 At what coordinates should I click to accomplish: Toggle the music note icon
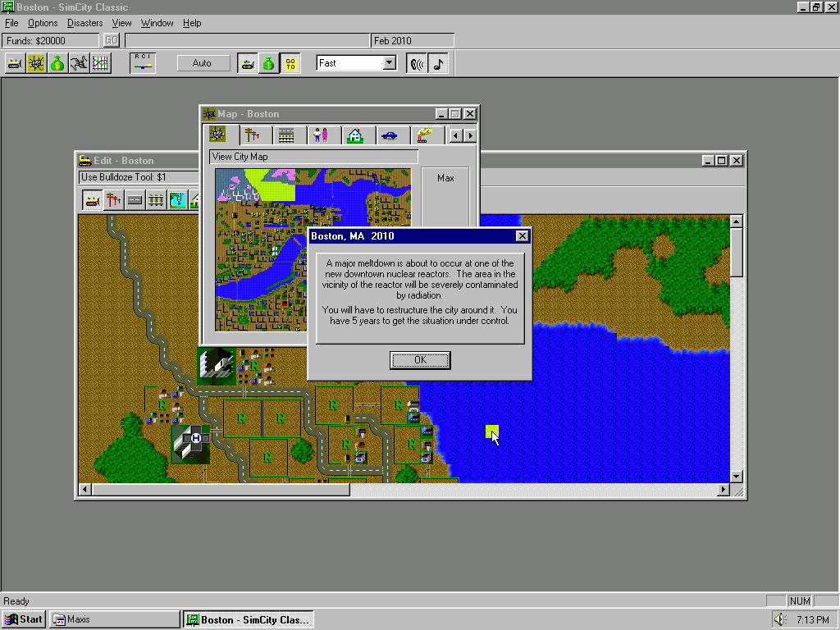pyautogui.click(x=438, y=62)
